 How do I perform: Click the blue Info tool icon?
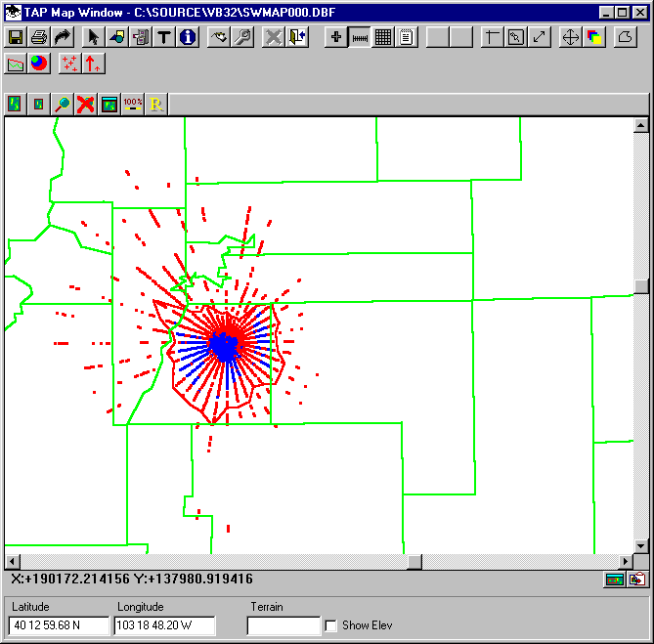[188, 37]
